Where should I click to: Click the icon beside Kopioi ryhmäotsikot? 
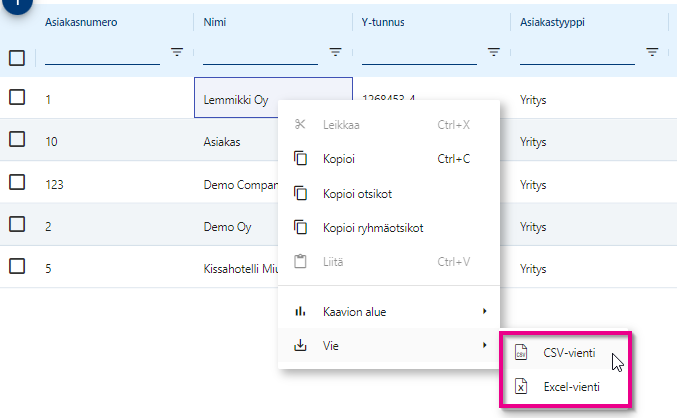point(299,227)
